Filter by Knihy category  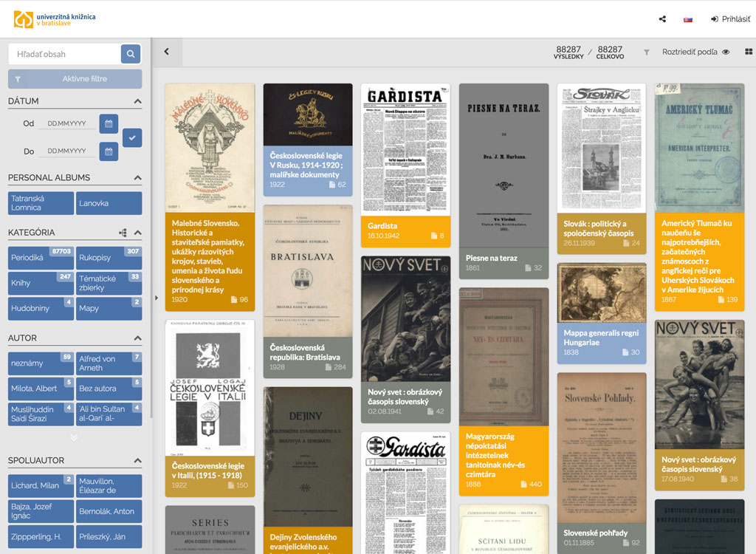(41, 283)
